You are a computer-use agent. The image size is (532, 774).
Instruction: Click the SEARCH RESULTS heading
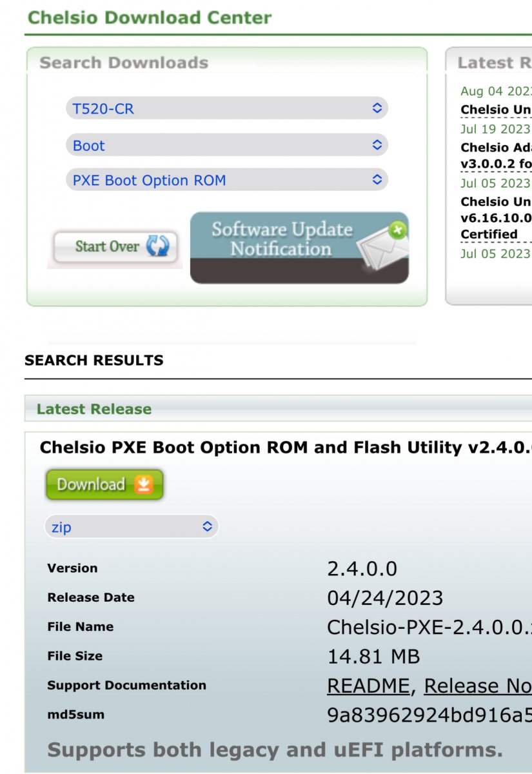pos(94,360)
